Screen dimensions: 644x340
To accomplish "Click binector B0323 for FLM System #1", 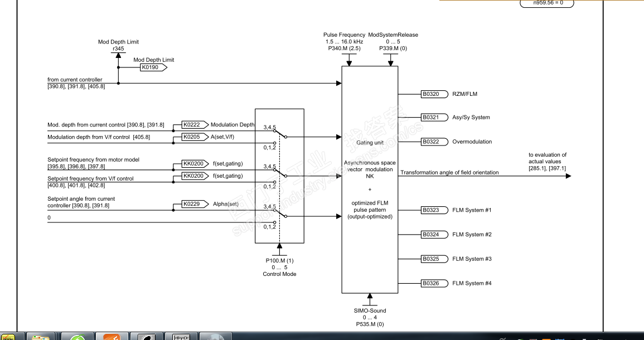I will click(x=433, y=210).
